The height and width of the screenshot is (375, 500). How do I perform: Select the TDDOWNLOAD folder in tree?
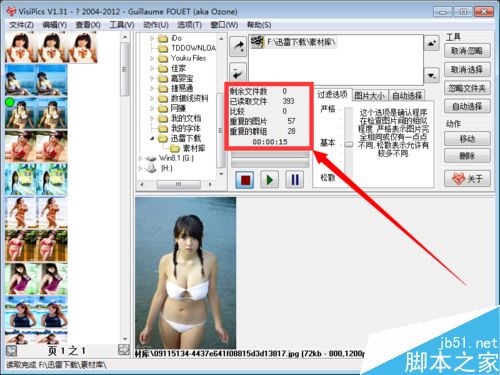tap(193, 48)
